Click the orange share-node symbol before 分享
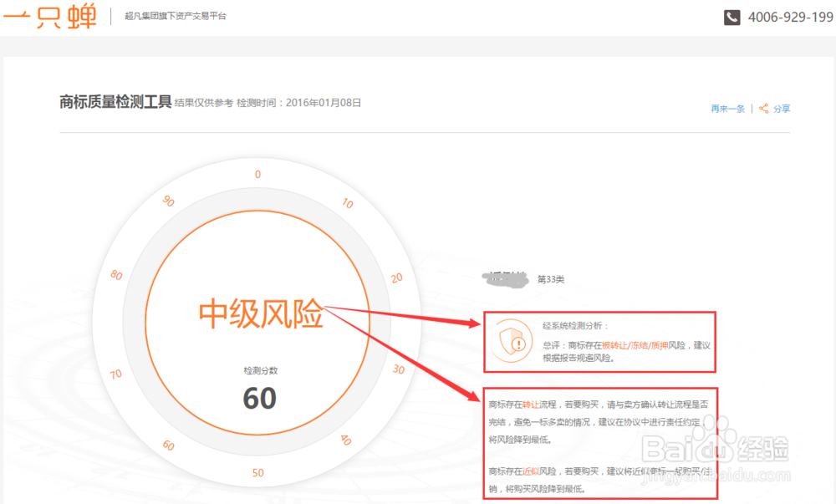This screenshot has height=504, width=836. [x=762, y=109]
